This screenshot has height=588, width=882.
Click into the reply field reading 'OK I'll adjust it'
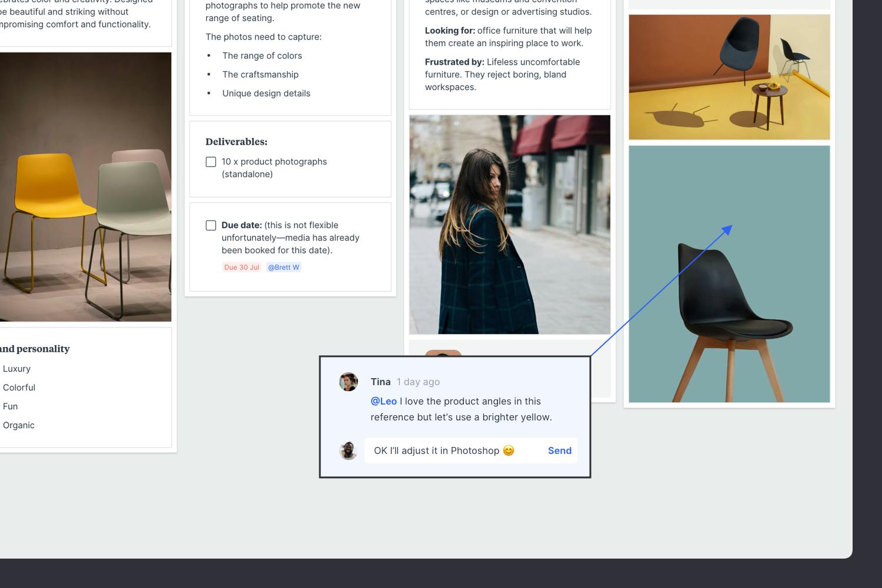click(x=447, y=451)
